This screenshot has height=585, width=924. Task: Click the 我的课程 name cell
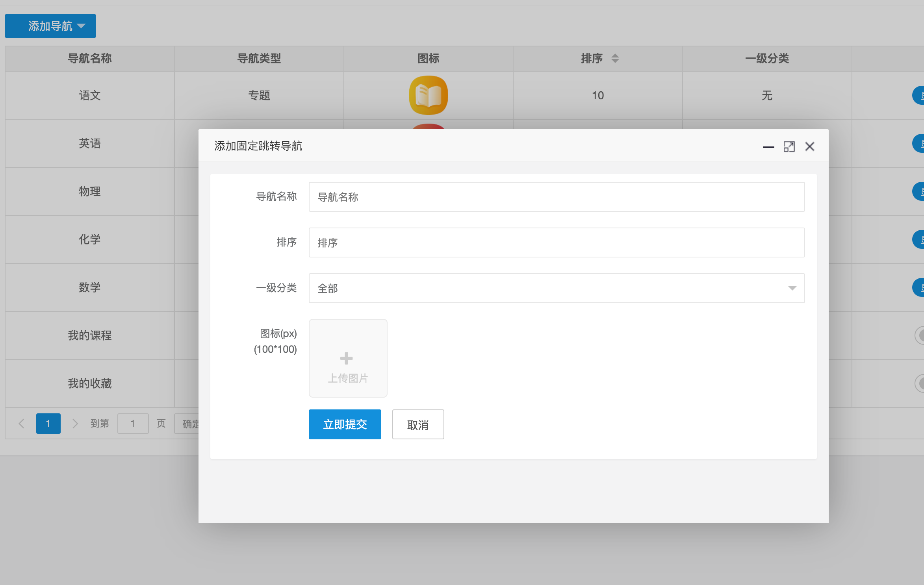(90, 335)
